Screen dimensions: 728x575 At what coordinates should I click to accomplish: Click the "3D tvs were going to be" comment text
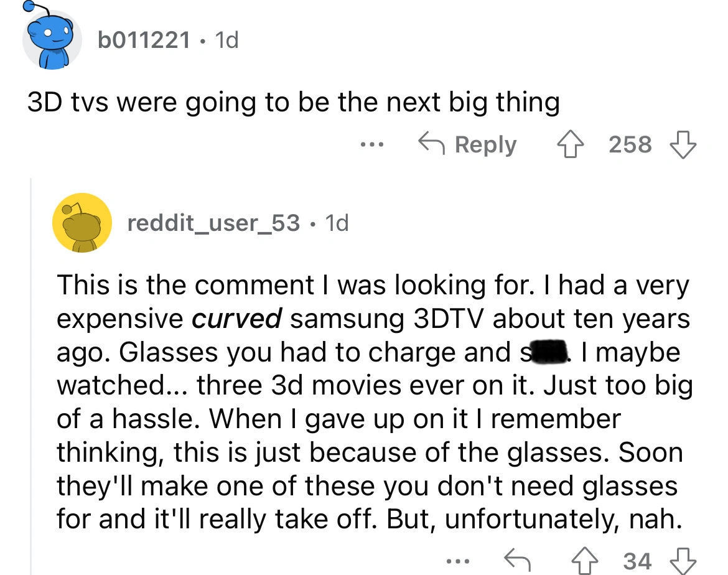[293, 102]
